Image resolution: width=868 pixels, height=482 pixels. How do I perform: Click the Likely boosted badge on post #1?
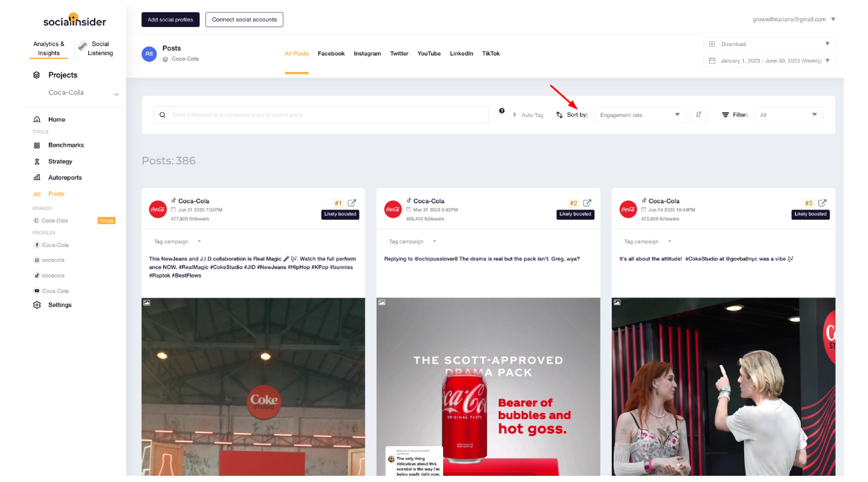click(340, 214)
